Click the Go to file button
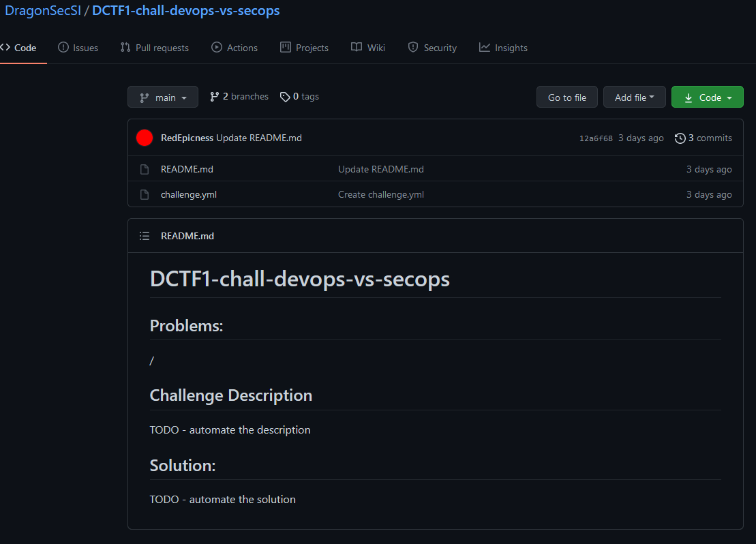 point(567,97)
